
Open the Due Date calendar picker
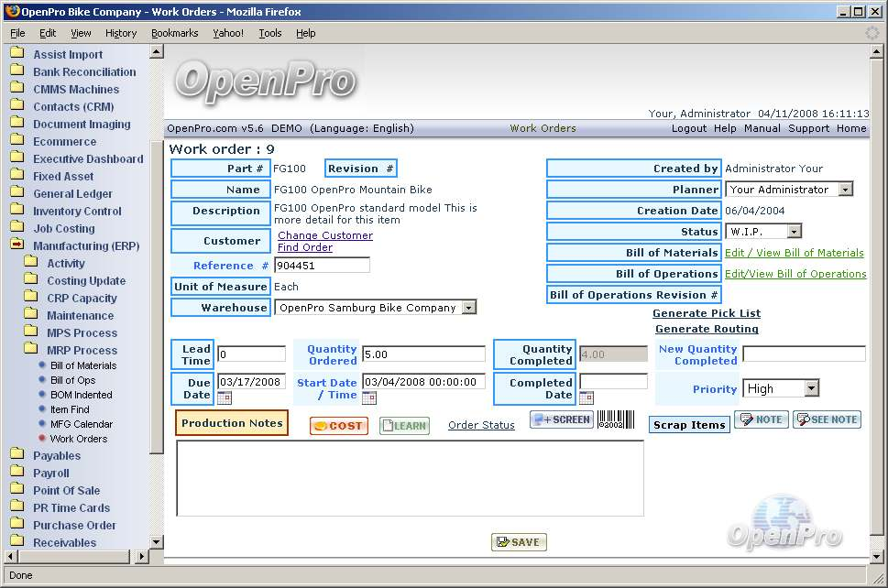click(x=225, y=398)
